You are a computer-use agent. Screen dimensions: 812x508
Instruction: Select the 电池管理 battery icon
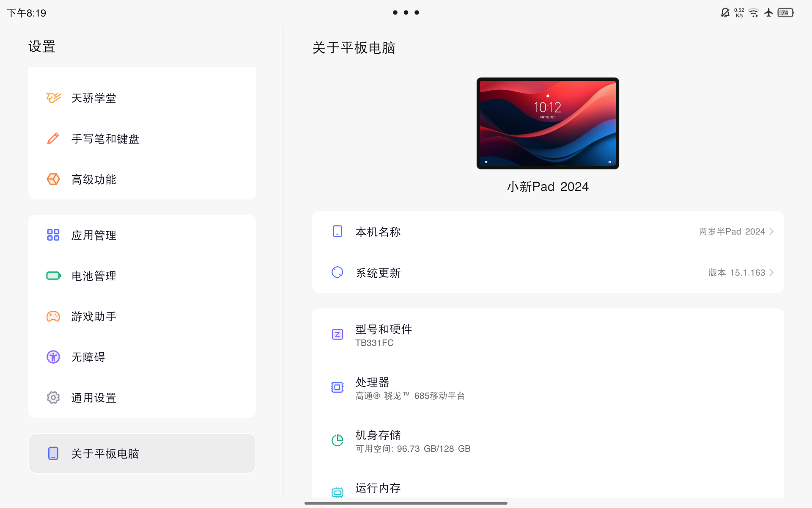click(53, 276)
